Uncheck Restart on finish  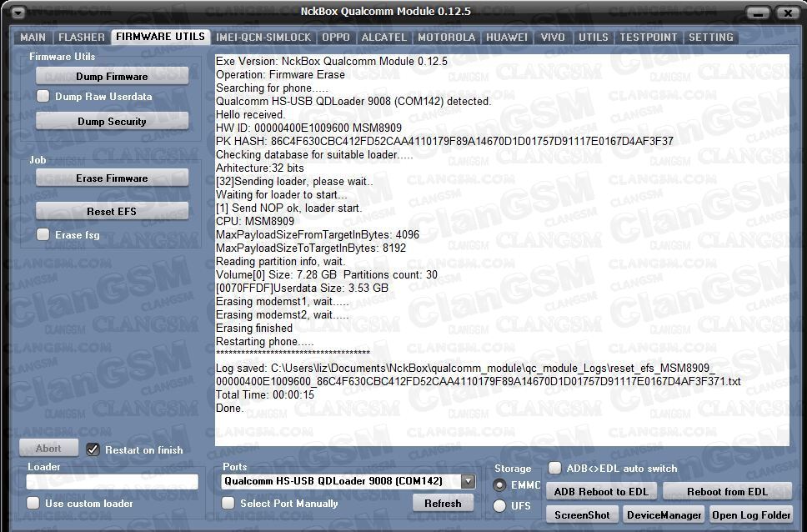click(x=93, y=449)
